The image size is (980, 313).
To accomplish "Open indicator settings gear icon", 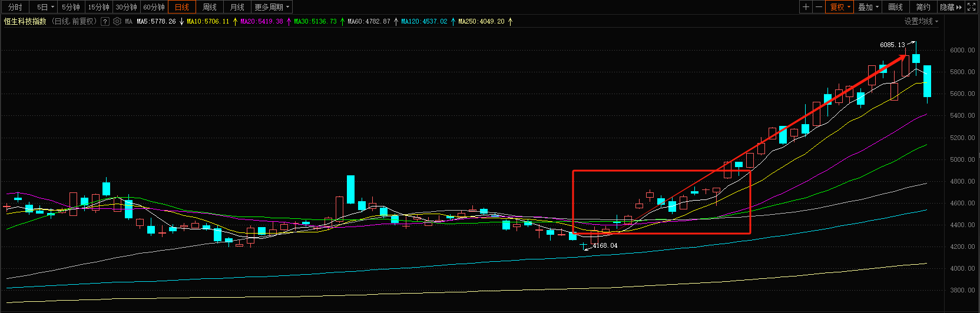I will pyautogui.click(x=117, y=21).
